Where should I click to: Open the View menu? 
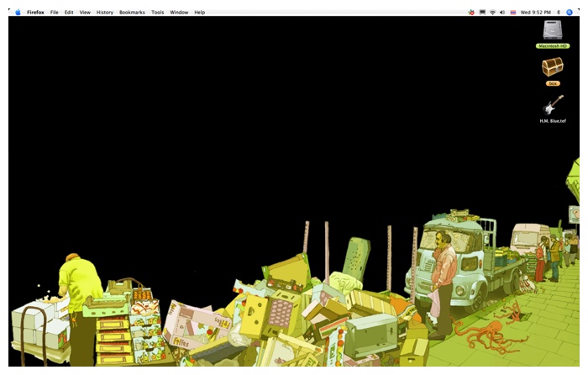click(85, 13)
